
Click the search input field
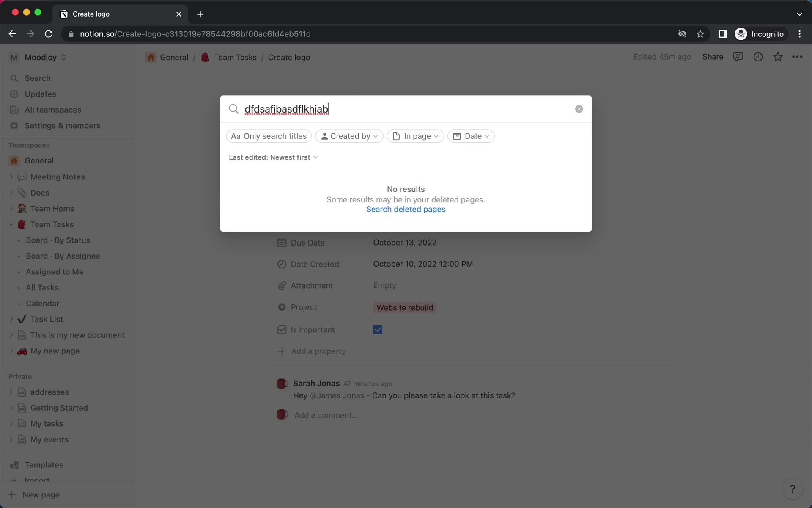pos(406,109)
